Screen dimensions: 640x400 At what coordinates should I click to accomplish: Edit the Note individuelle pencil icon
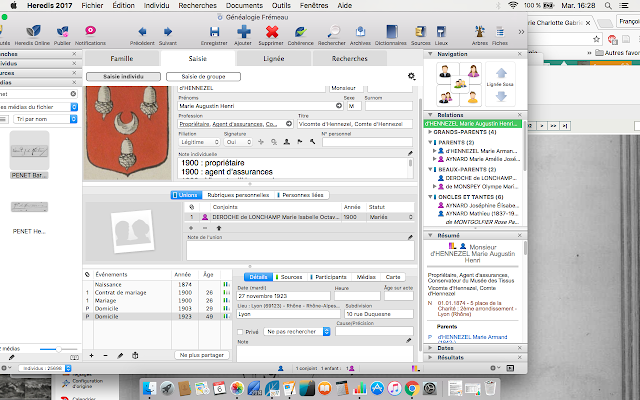tap(410, 153)
